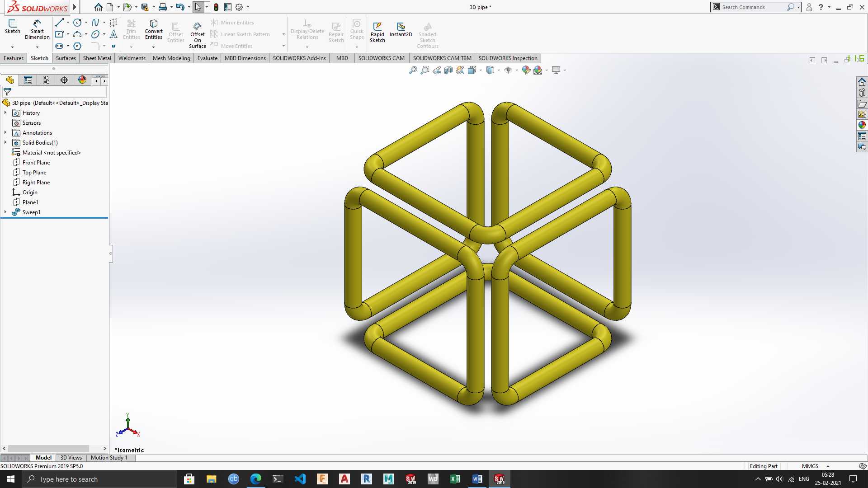Viewport: 868px width, 488px height.
Task: Open the SOLIDWORKS Add-Ins tab
Action: [299, 58]
